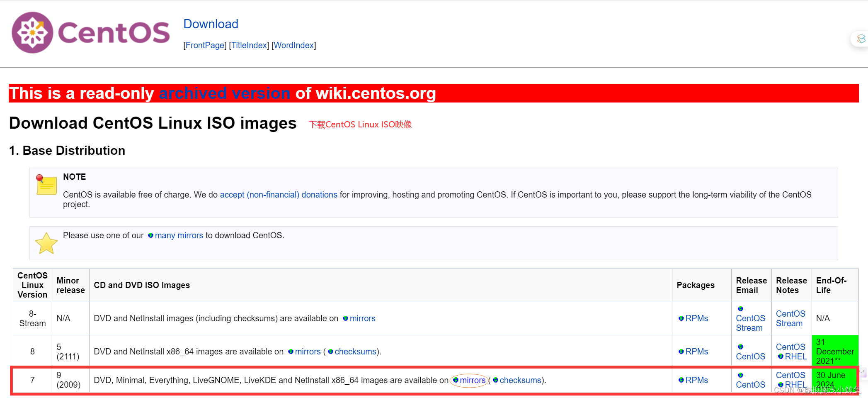The height and width of the screenshot is (398, 868).
Task: Click the 'Download CentOS Linux ISO images' heading
Action: [x=153, y=123]
